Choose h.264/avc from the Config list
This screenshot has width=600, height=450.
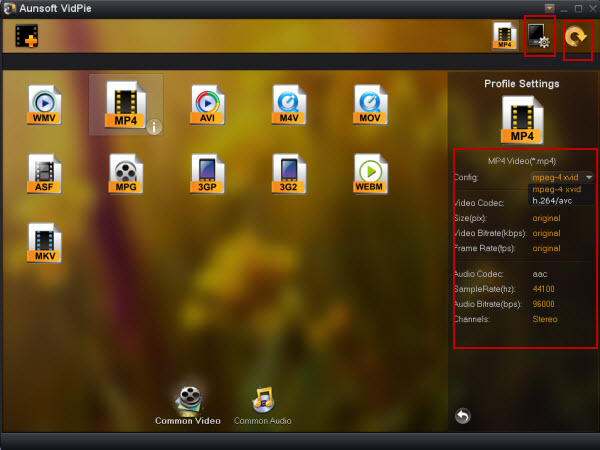[552, 201]
